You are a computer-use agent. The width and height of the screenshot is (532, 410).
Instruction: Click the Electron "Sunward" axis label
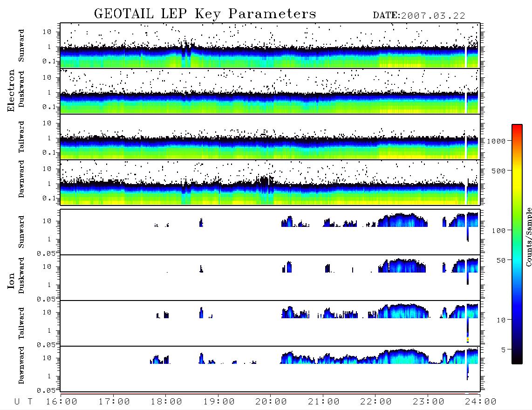click(21, 46)
